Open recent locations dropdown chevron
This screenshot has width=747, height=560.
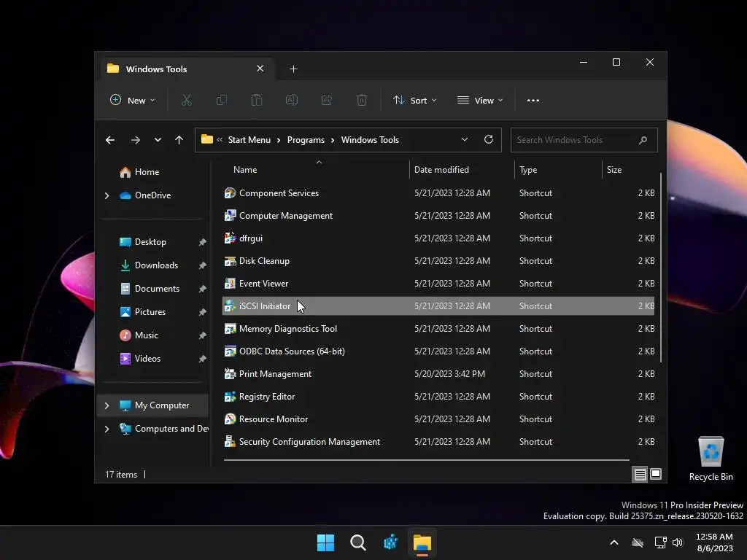158,140
